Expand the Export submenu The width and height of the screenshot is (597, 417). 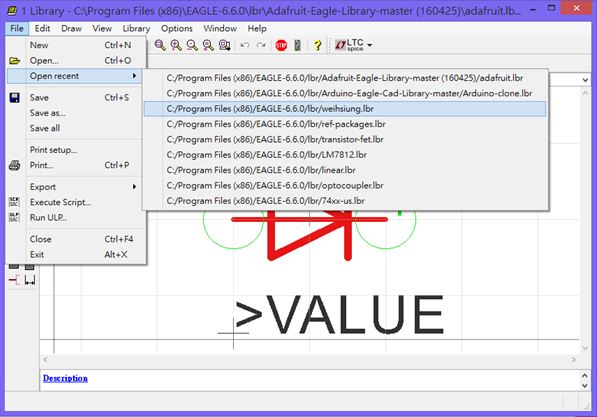pos(76,187)
